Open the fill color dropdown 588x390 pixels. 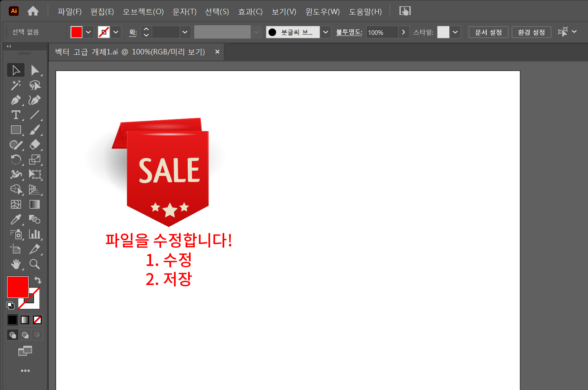pos(88,32)
